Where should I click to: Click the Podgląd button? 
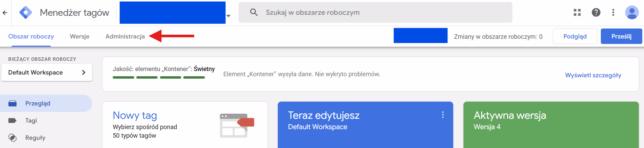click(575, 36)
